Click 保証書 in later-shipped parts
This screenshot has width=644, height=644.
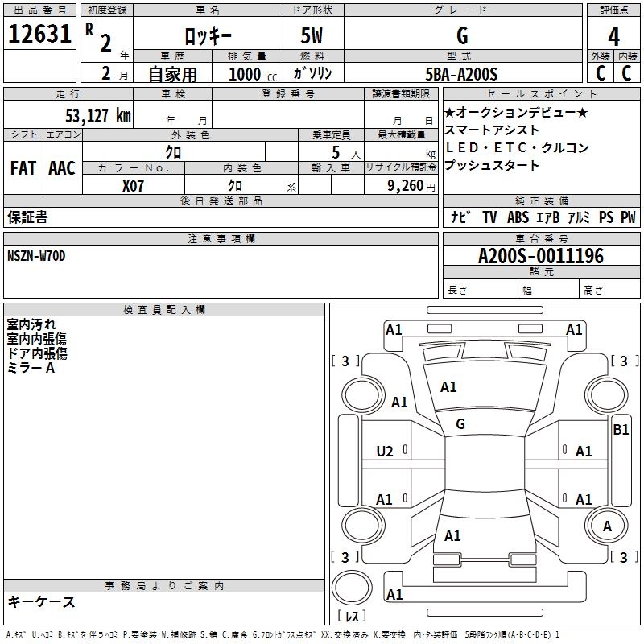tap(27, 217)
